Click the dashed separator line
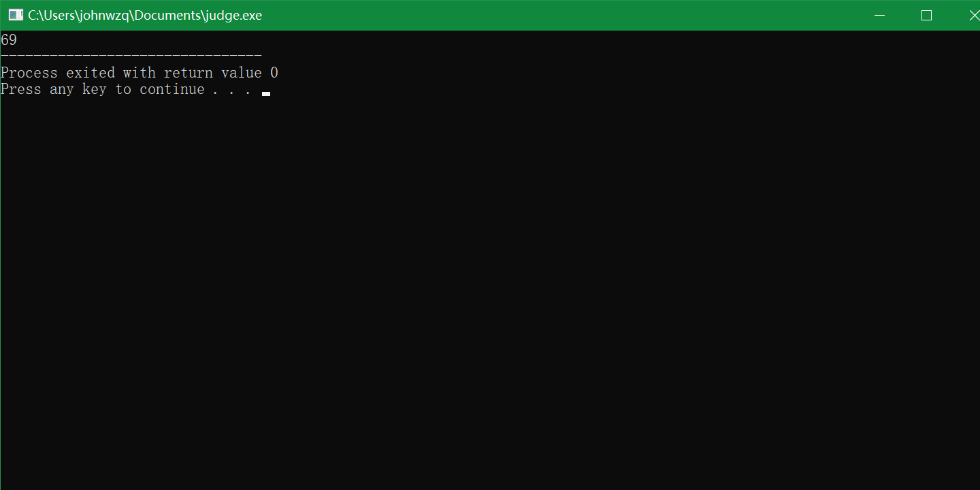This screenshot has height=490, width=980. point(131,56)
